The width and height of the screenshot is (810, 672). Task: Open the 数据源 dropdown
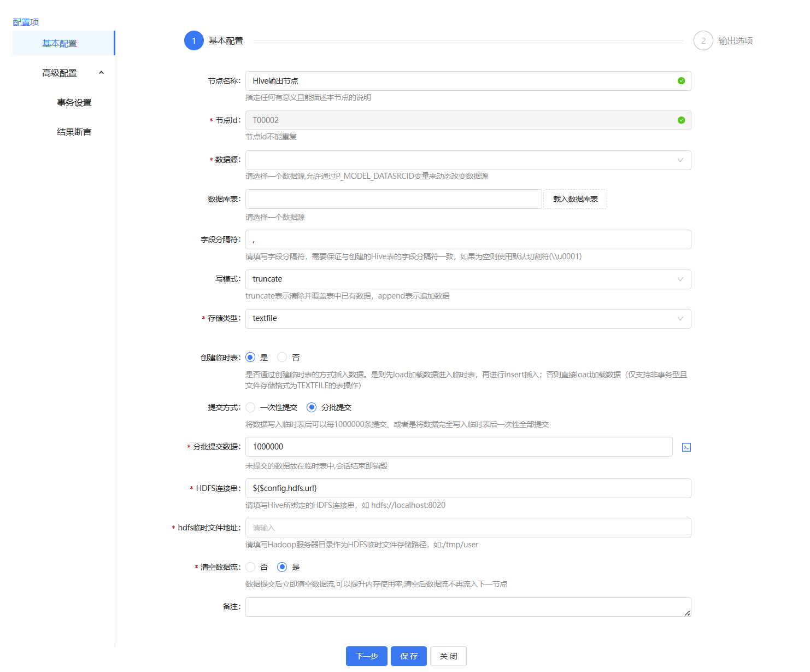point(468,160)
